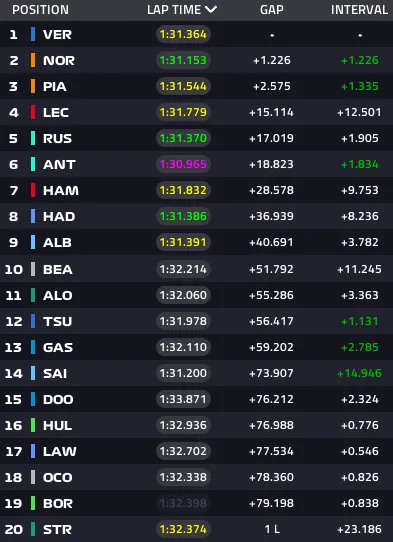Click BEA's grey team color bar
Screen dimensions: 393x542
pyautogui.click(x=33, y=269)
